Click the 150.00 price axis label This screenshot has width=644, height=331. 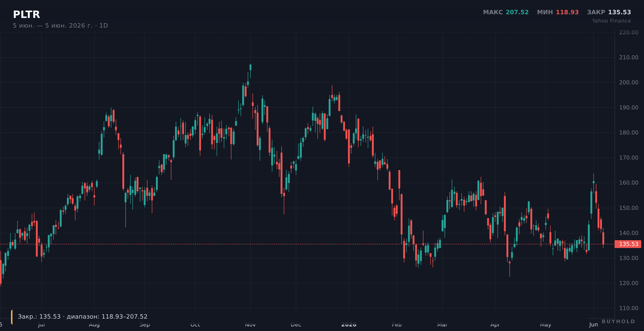coord(629,208)
